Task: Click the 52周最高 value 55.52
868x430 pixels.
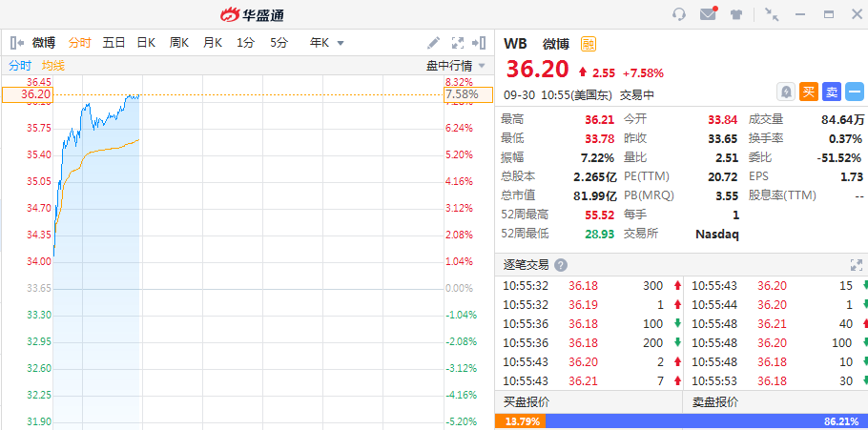Action: [x=600, y=215]
